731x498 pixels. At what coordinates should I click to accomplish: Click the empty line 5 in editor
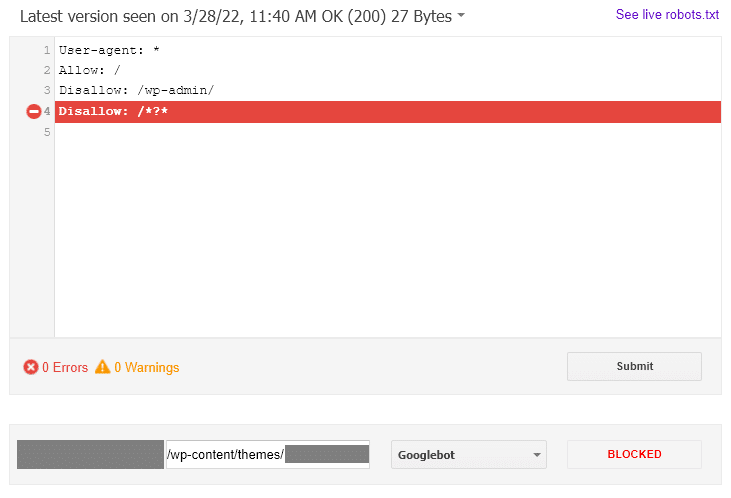[x=388, y=132]
